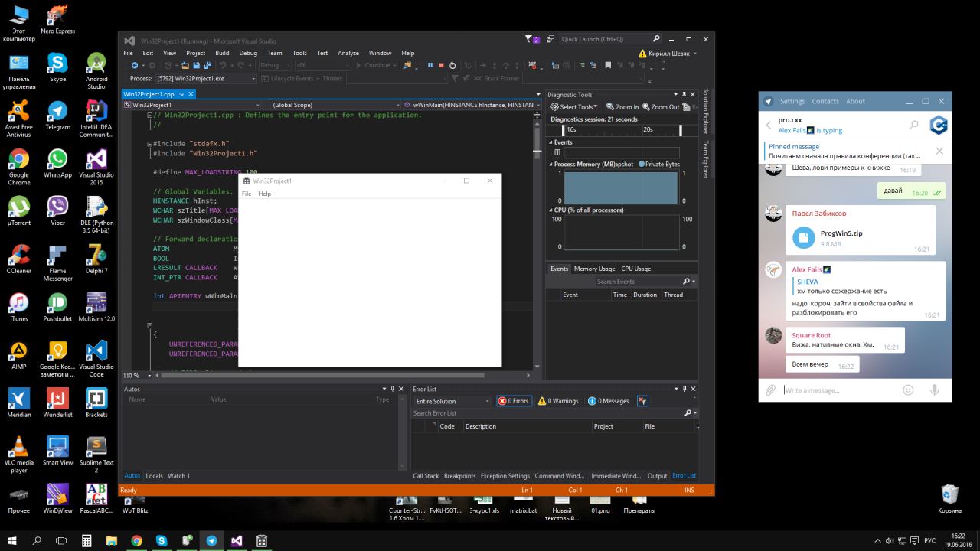The width and height of the screenshot is (980, 551).
Task: Toggle the 0 Errors filter
Action: pos(513,401)
